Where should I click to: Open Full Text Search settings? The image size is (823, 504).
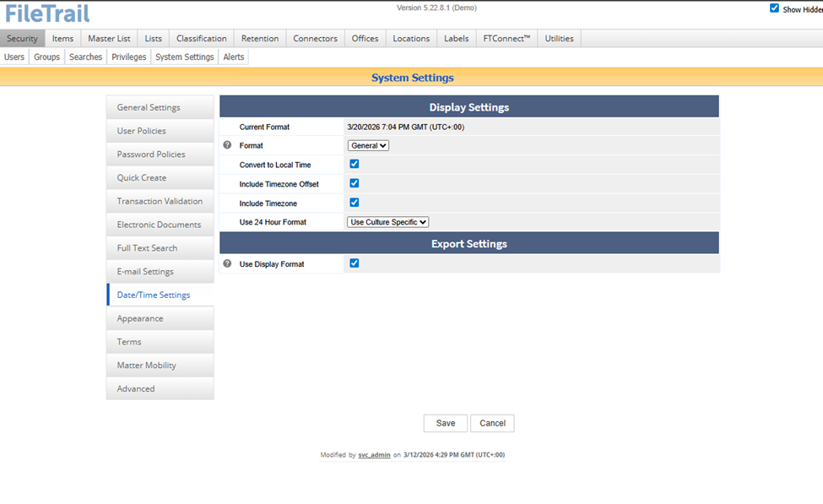click(x=160, y=248)
